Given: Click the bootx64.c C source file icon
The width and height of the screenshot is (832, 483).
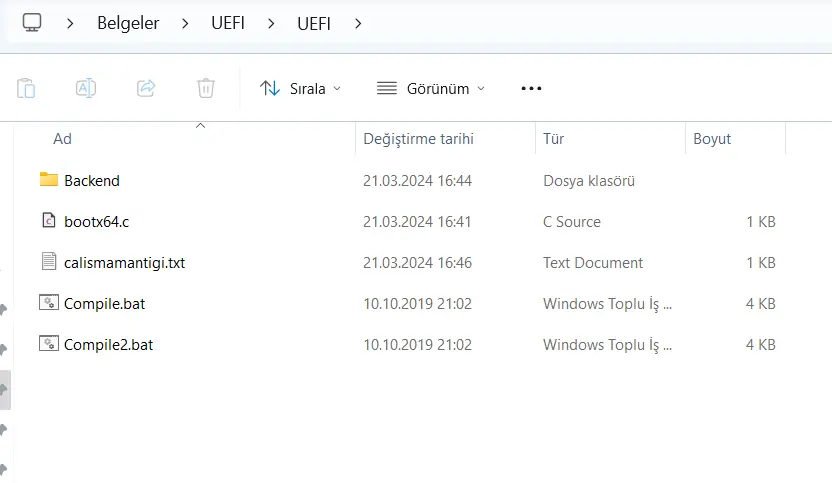Looking at the screenshot, I should pos(49,220).
